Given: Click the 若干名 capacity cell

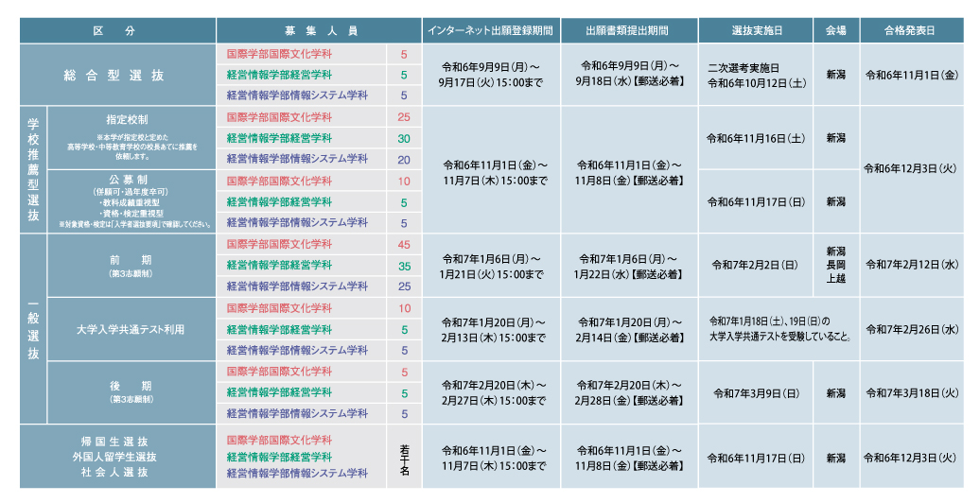Looking at the screenshot, I should click(x=404, y=457).
